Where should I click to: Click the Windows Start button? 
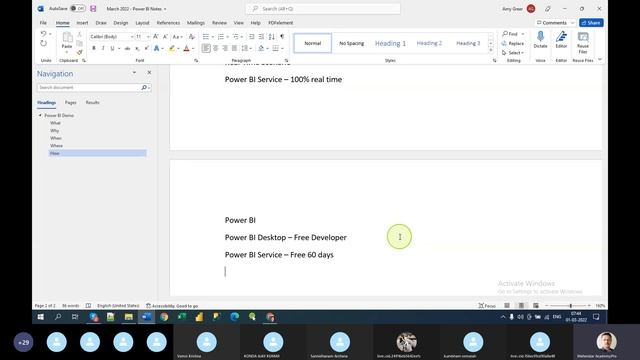click(40, 317)
